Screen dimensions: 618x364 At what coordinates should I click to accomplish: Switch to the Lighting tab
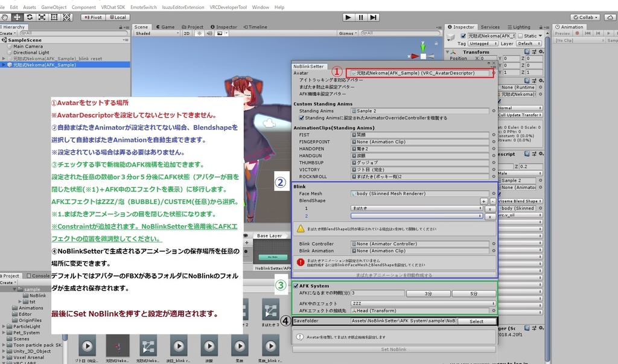click(518, 27)
